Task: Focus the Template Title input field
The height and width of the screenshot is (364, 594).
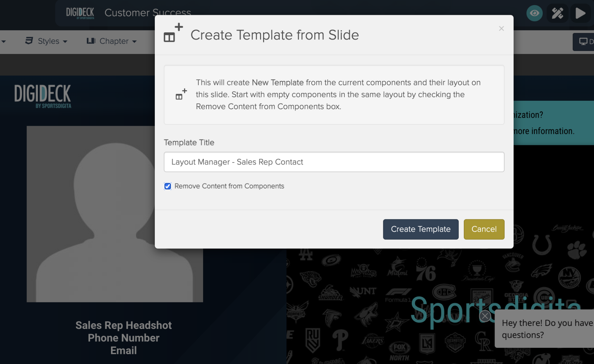Action: click(334, 162)
